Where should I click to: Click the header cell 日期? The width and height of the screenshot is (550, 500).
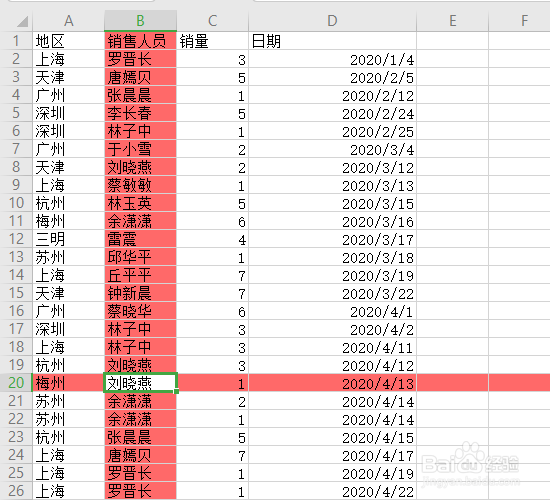[x=332, y=41]
